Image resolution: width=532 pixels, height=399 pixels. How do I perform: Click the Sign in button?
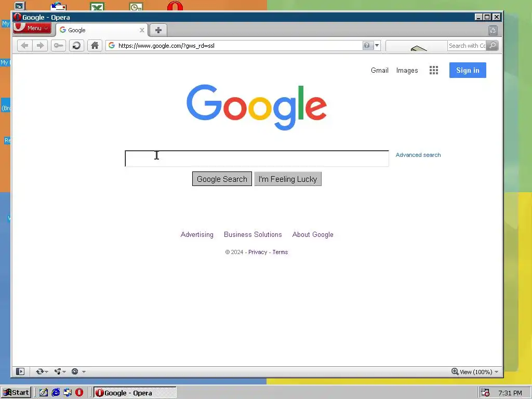tap(468, 70)
